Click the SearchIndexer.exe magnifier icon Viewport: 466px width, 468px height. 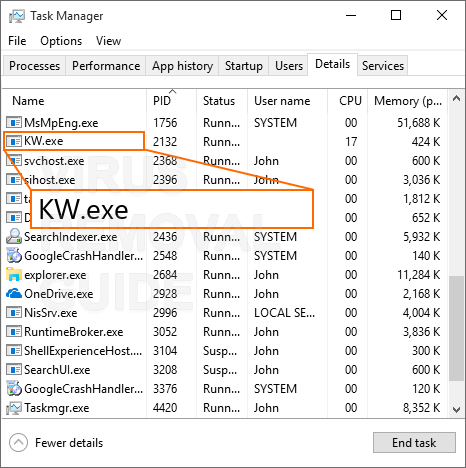14,236
